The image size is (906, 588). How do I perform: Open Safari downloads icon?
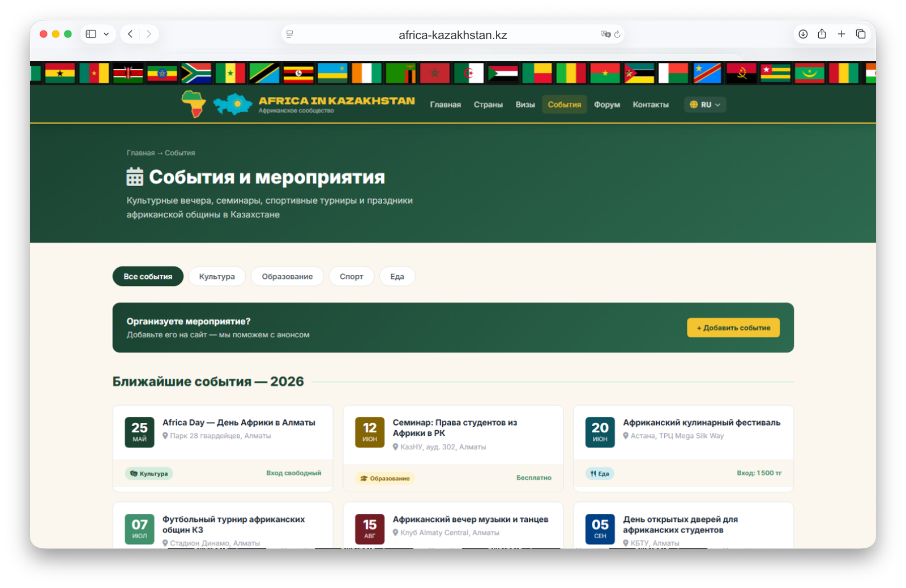pos(803,34)
